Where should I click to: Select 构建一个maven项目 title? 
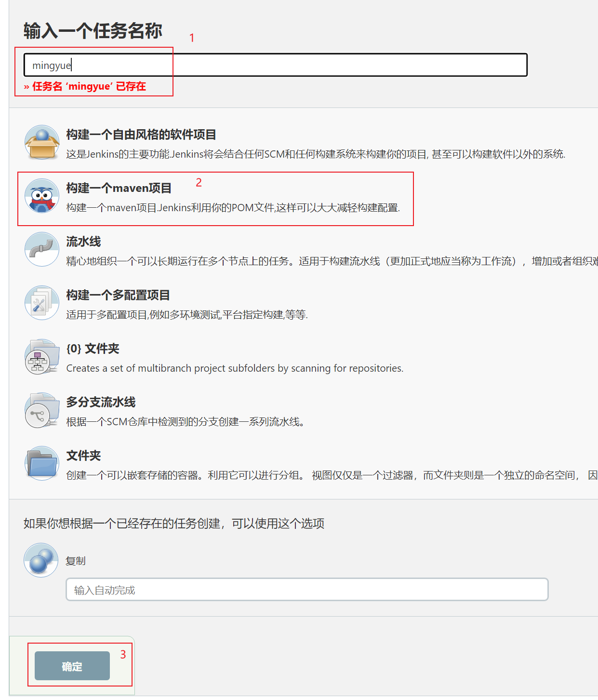(119, 188)
